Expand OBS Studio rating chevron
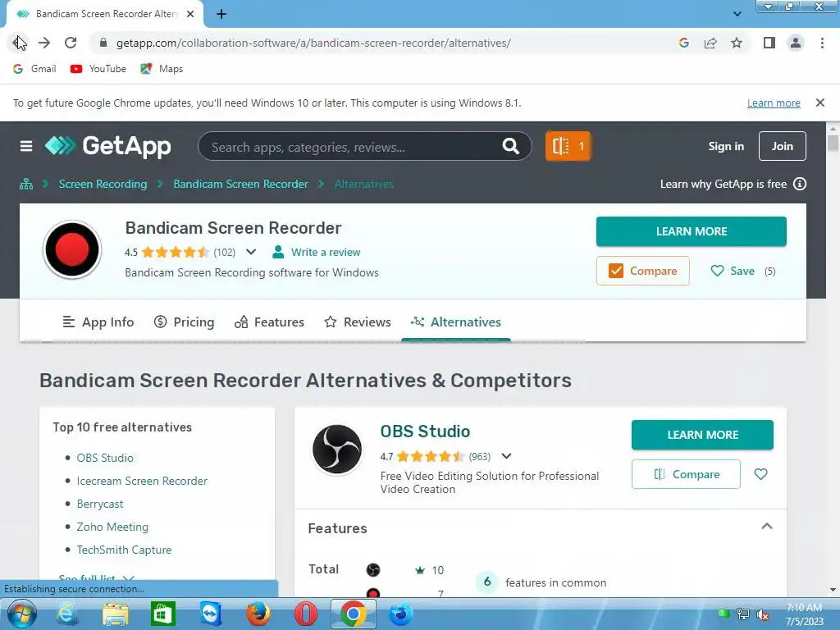 click(x=506, y=456)
